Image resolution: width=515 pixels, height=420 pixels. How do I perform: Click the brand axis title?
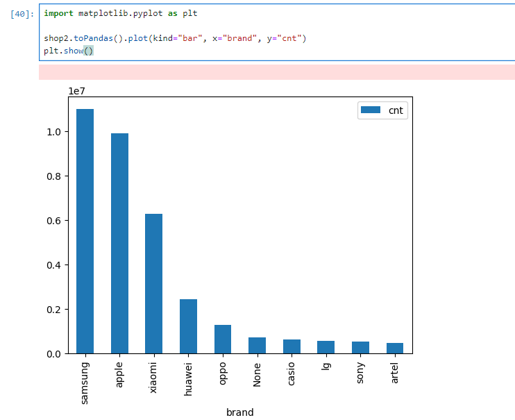(x=240, y=412)
